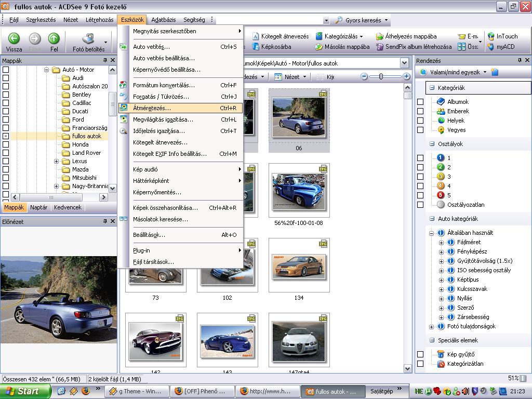This screenshot has width=532, height=399.
Task: Check the Albumok category checkbox
Action: [x=420, y=102]
